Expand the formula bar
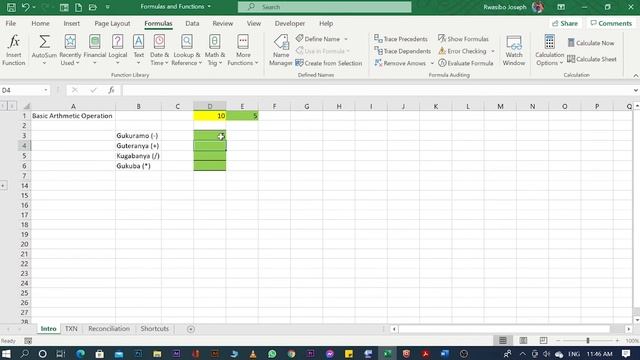Screen dimensions: 640x360 (x=636, y=90)
